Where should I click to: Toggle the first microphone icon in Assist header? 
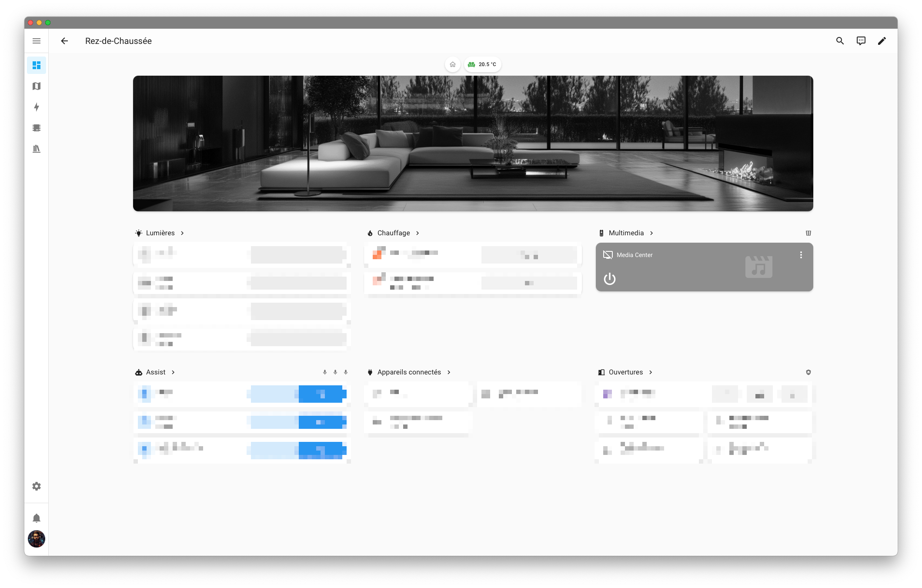325,372
